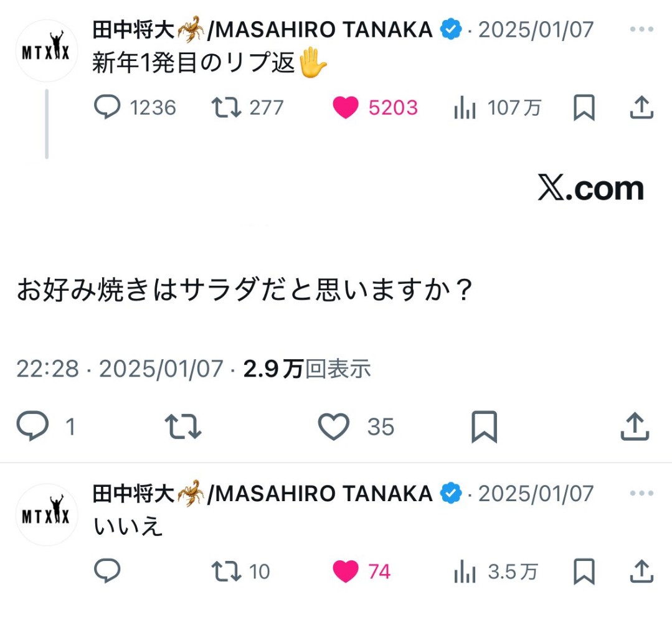View analytics for the top post showing 107万

(465, 108)
